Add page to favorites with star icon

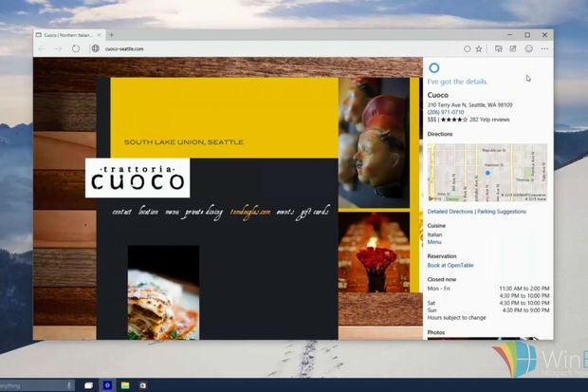pos(479,48)
